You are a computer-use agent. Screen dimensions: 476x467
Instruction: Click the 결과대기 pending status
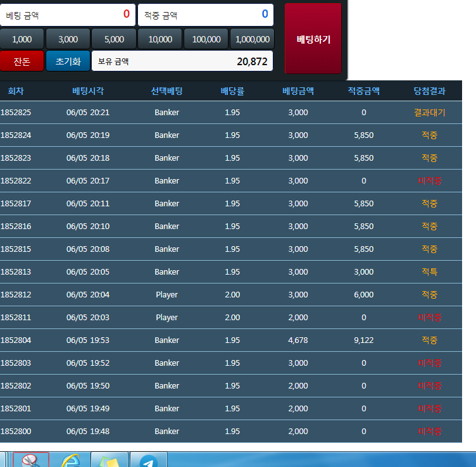pyautogui.click(x=430, y=113)
